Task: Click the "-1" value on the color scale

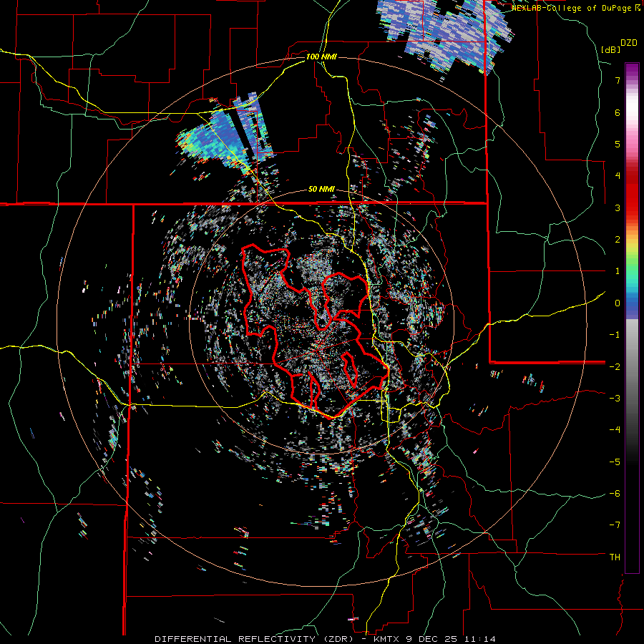Action: 615,335
